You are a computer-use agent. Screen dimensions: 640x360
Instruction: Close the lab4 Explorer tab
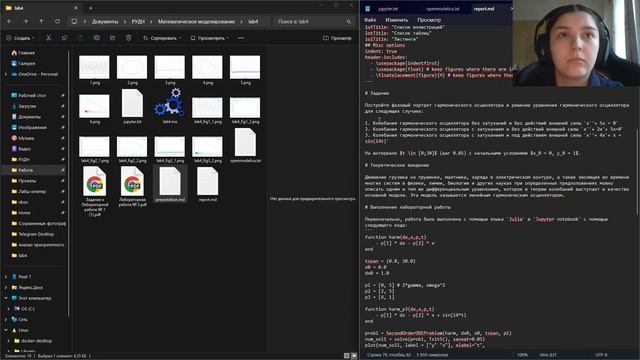[76, 8]
